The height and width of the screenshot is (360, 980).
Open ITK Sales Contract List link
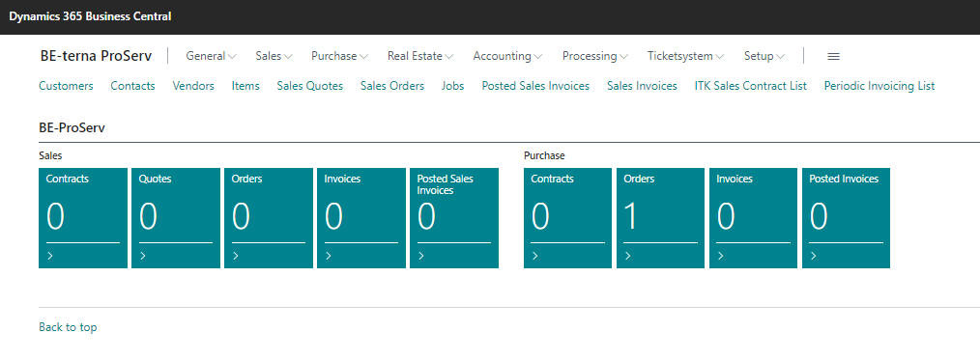pos(751,86)
